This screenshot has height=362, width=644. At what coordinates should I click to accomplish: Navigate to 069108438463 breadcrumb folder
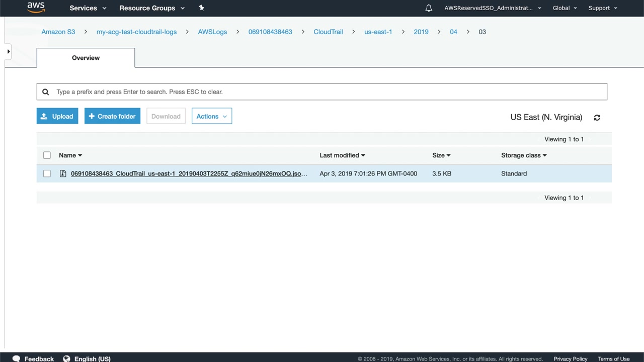[x=270, y=32]
